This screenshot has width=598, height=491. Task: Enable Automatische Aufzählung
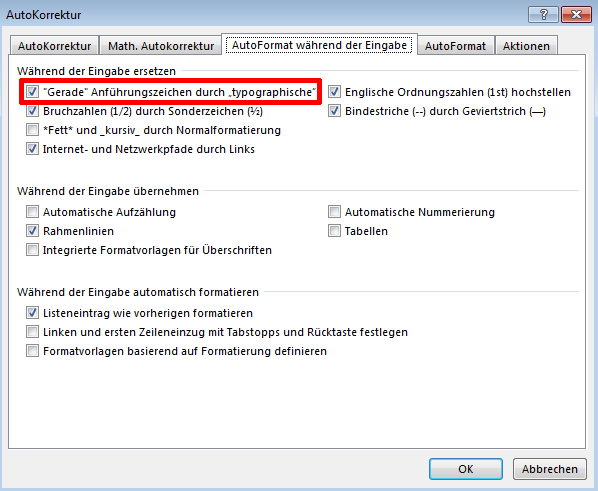pyautogui.click(x=32, y=212)
